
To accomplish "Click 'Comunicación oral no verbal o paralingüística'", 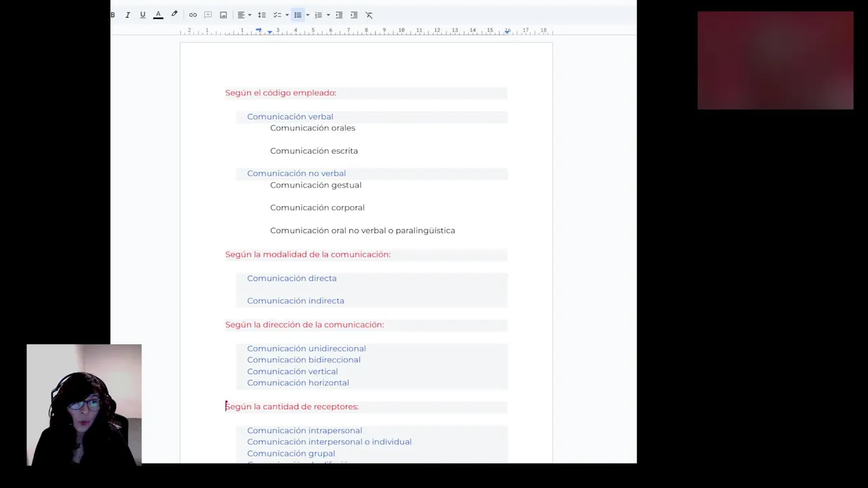I will pyautogui.click(x=363, y=230).
